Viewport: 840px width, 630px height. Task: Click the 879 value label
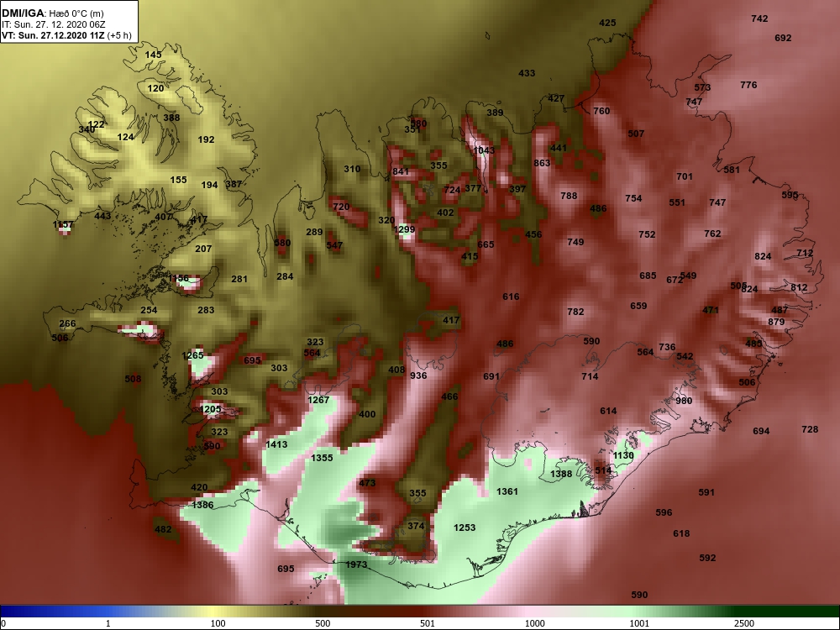pos(776,322)
